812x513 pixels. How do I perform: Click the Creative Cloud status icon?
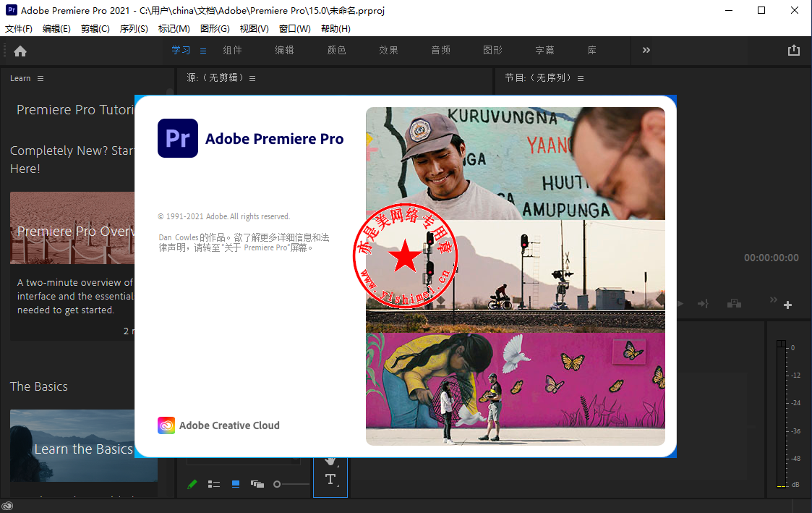pos(7,506)
